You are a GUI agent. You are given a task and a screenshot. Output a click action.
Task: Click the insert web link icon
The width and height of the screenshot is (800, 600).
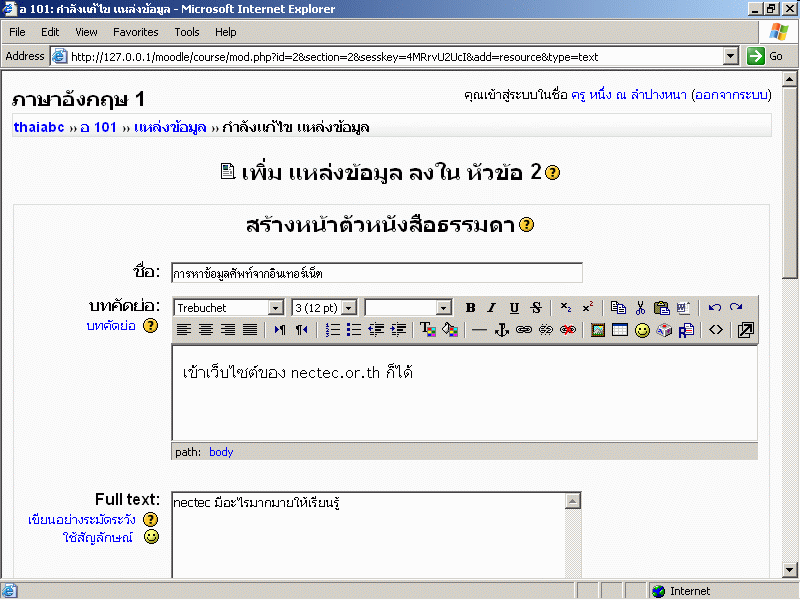tap(524, 330)
